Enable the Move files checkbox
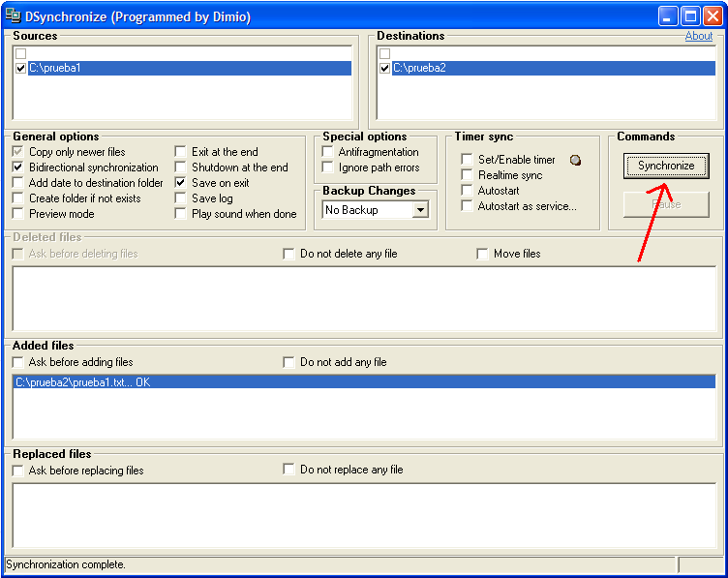This screenshot has width=728, height=578. point(482,254)
